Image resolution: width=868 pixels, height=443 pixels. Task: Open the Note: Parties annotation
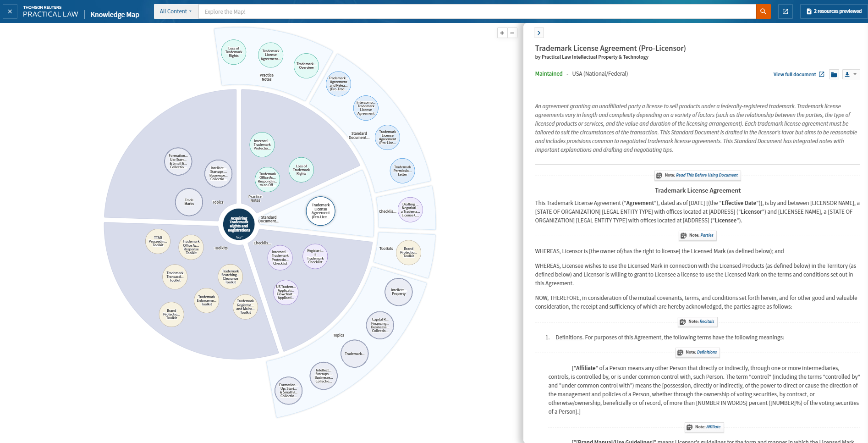697,235
